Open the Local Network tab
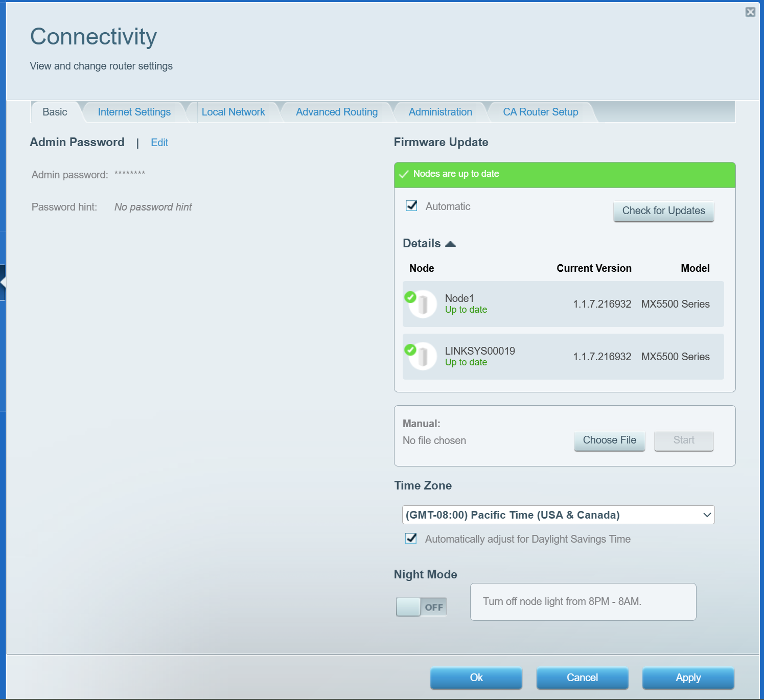This screenshot has height=700, width=764. click(x=233, y=112)
